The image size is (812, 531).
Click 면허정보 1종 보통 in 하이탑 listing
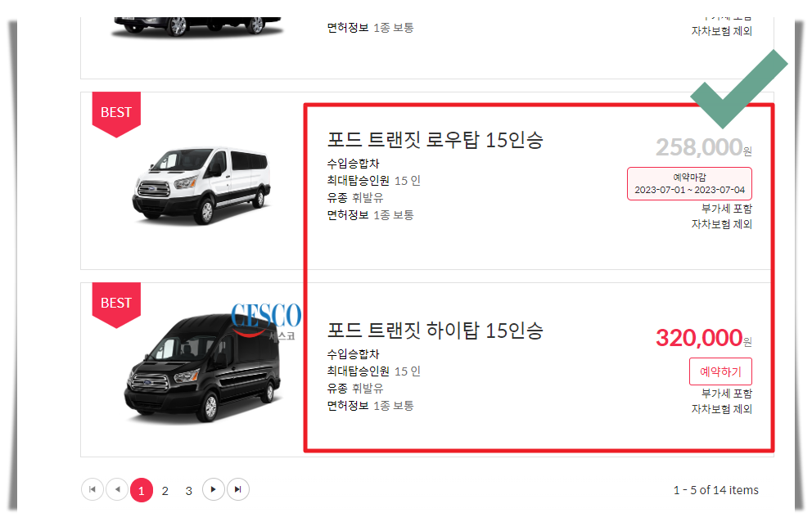(370, 405)
